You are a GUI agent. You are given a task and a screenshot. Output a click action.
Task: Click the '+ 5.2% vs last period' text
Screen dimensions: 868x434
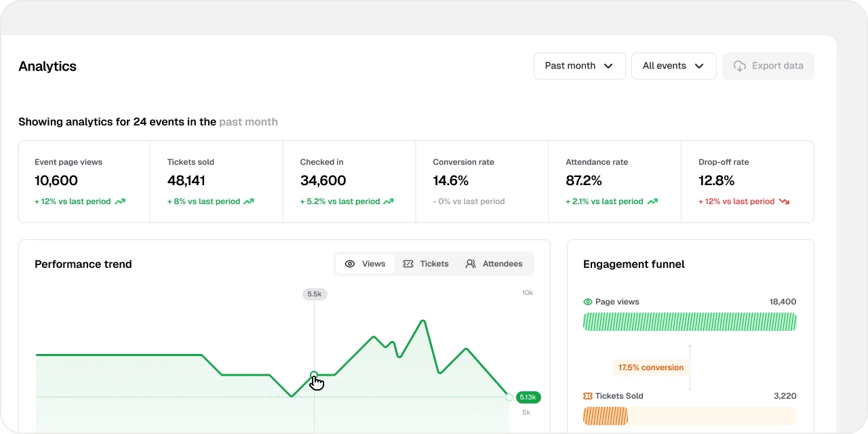340,201
